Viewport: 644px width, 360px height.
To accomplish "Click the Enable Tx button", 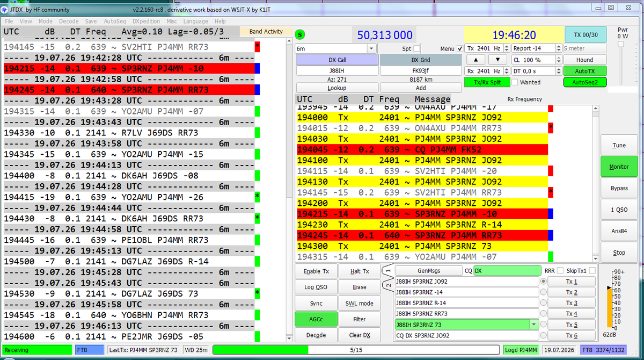I will [x=316, y=271].
